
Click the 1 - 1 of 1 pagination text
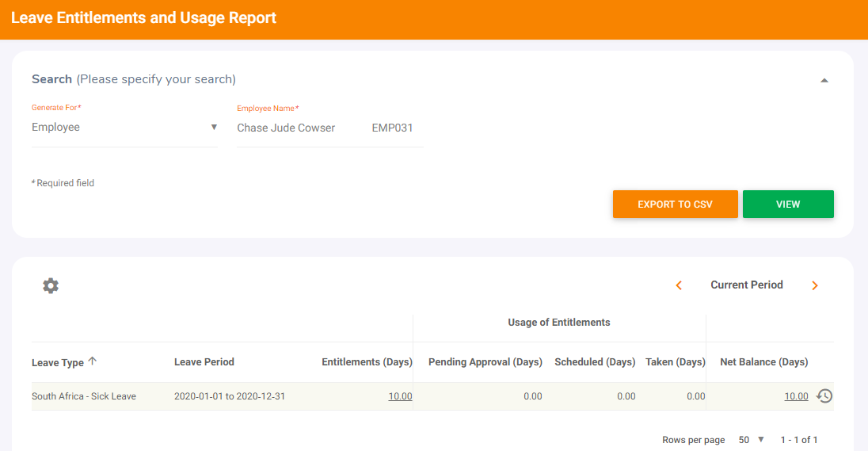click(799, 440)
